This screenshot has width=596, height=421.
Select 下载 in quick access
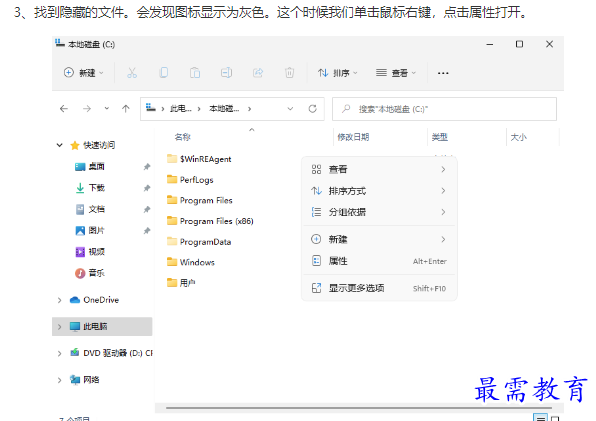(x=97, y=188)
